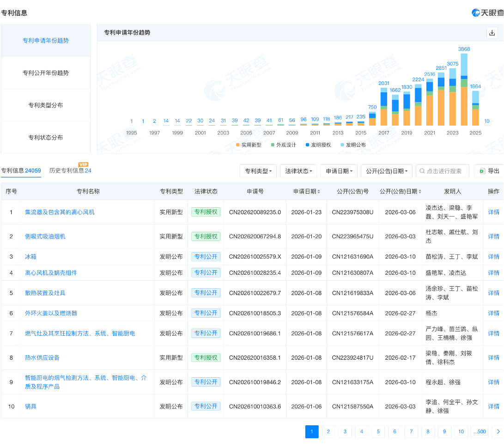Screen dimensions: 504x447
Task: Sort by 公开(公告)日期 column arrows
Action: 420,192
